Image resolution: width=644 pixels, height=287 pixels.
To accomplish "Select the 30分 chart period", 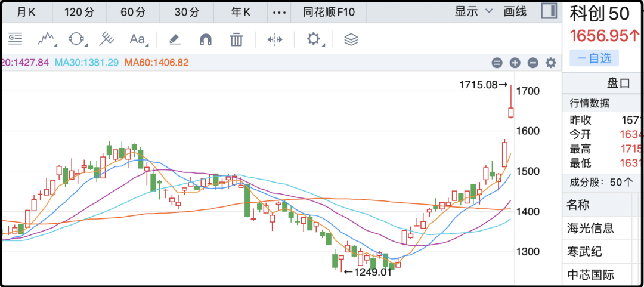I will [x=187, y=13].
